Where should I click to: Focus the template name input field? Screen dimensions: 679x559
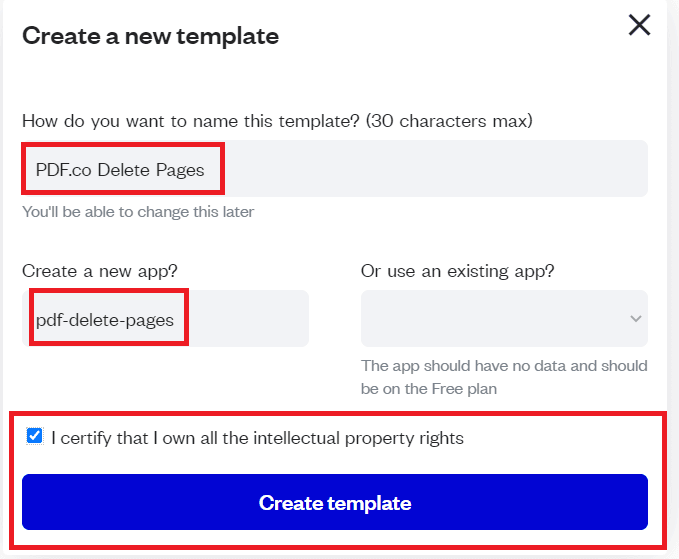tap(334, 169)
